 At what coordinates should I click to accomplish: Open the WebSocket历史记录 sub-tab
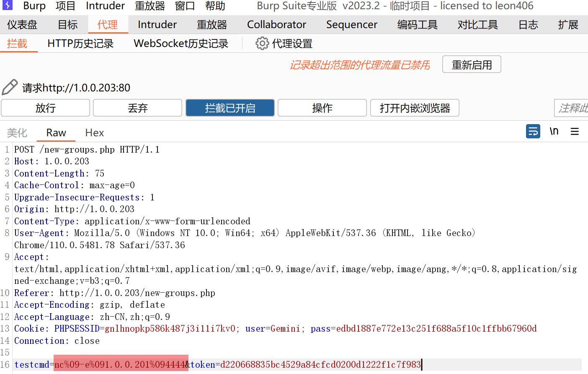pyautogui.click(x=181, y=44)
